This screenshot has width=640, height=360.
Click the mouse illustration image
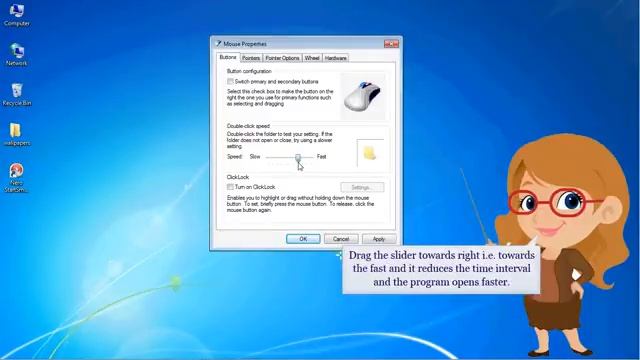(362, 96)
